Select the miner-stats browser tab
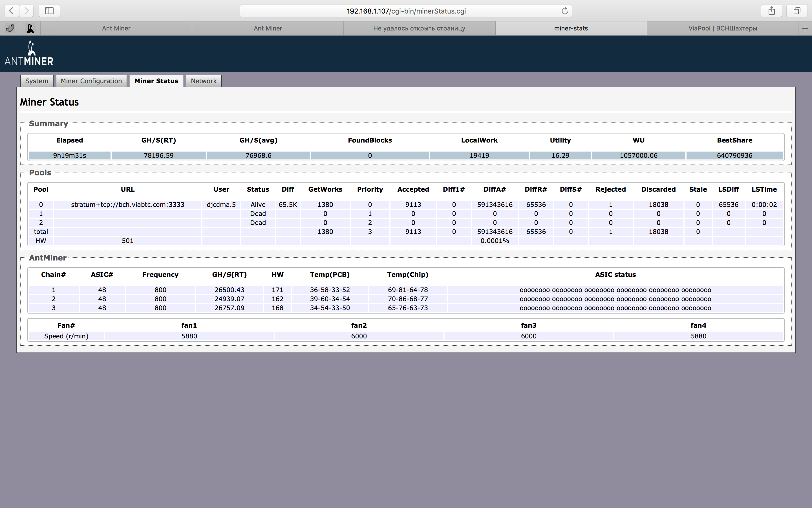This screenshot has height=508, width=812. pos(571,29)
